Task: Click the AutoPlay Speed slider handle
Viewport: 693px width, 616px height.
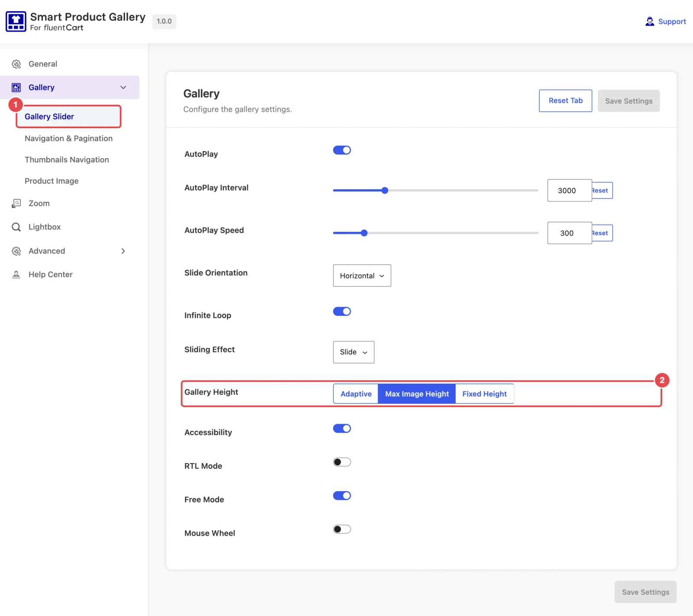Action: (x=364, y=233)
